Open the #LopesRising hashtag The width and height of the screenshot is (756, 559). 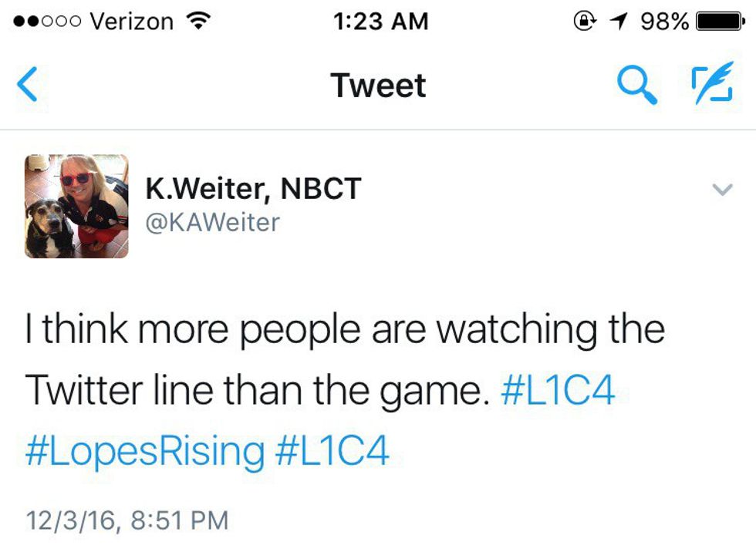click(145, 452)
